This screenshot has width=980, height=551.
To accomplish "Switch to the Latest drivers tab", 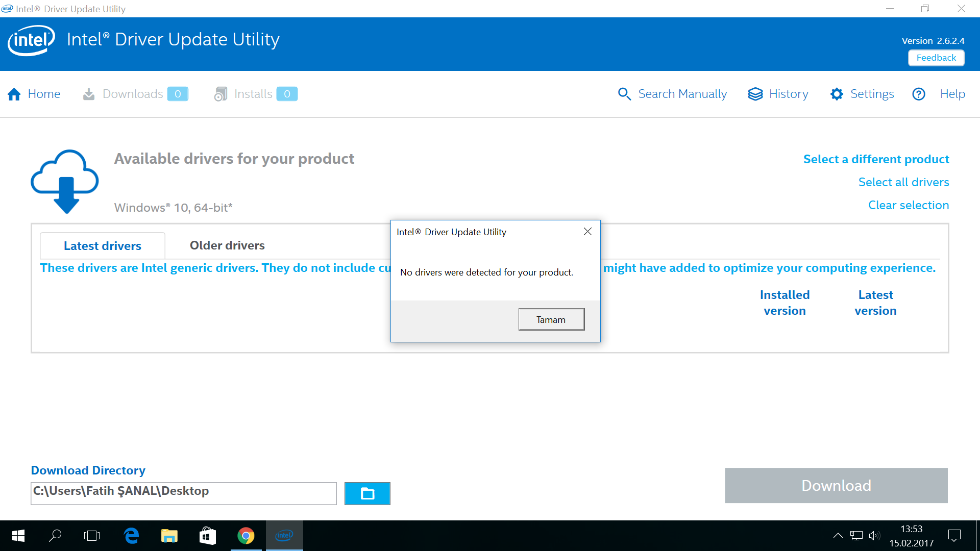I will [103, 246].
